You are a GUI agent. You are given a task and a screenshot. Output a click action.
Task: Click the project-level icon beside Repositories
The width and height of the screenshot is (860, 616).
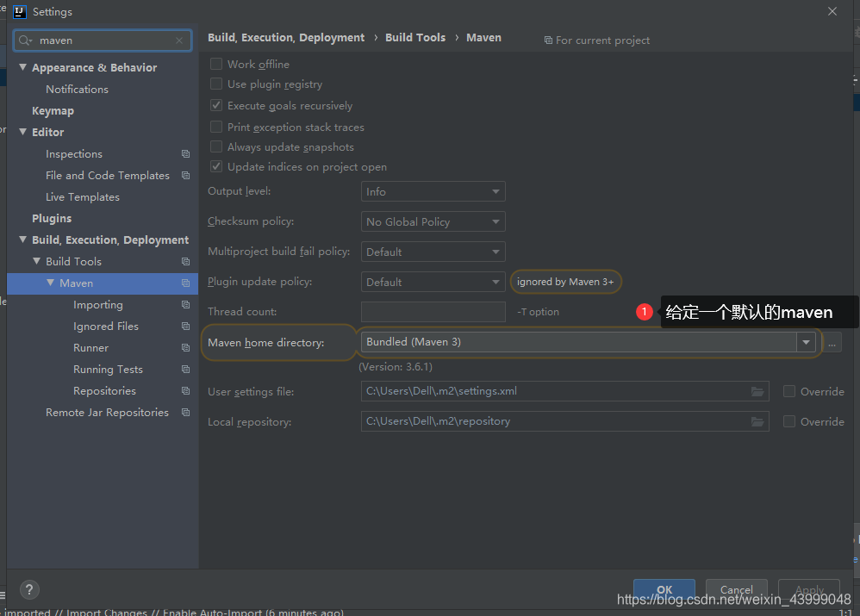tap(186, 391)
